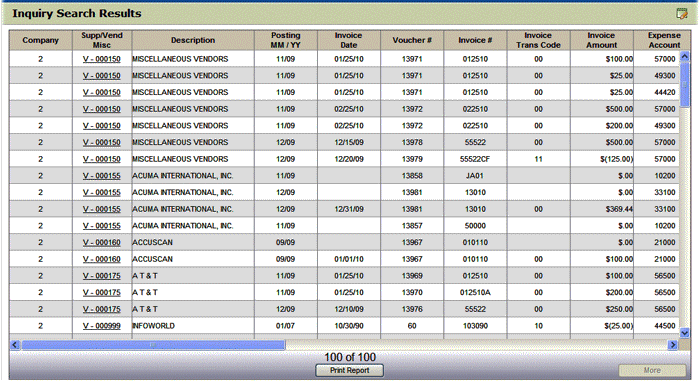The height and width of the screenshot is (383, 700).
Task: Open V - 000175 link for invoice 012510A
Action: click(102, 292)
